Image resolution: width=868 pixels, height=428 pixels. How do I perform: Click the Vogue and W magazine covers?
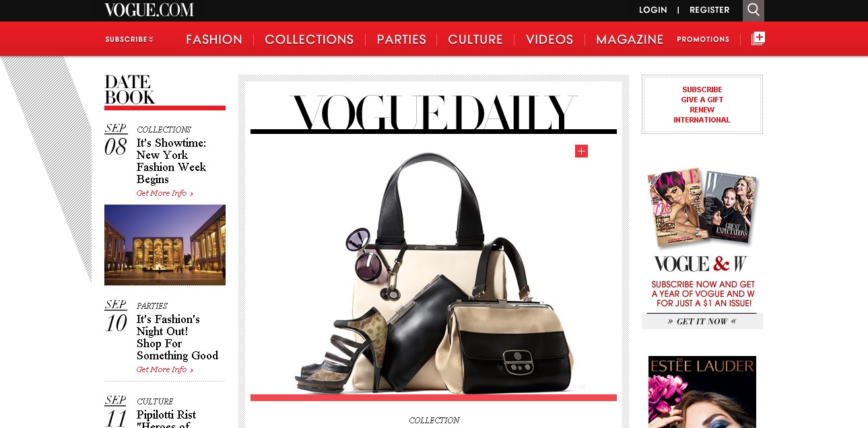[x=702, y=207]
